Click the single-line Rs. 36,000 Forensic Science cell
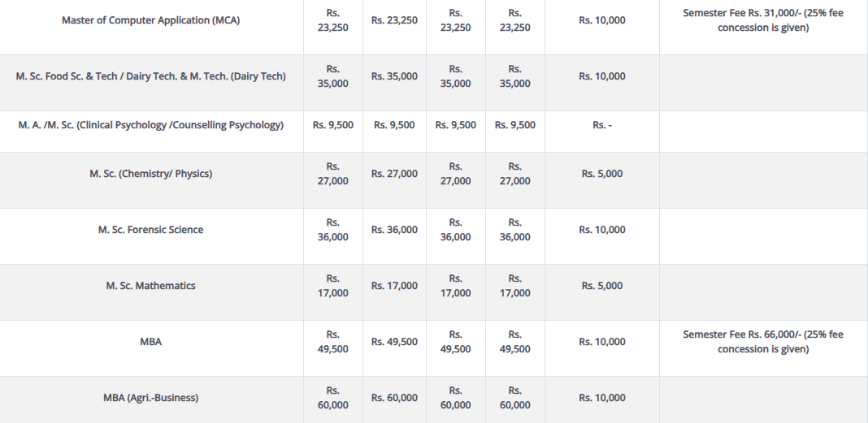The image size is (868, 423). (394, 230)
